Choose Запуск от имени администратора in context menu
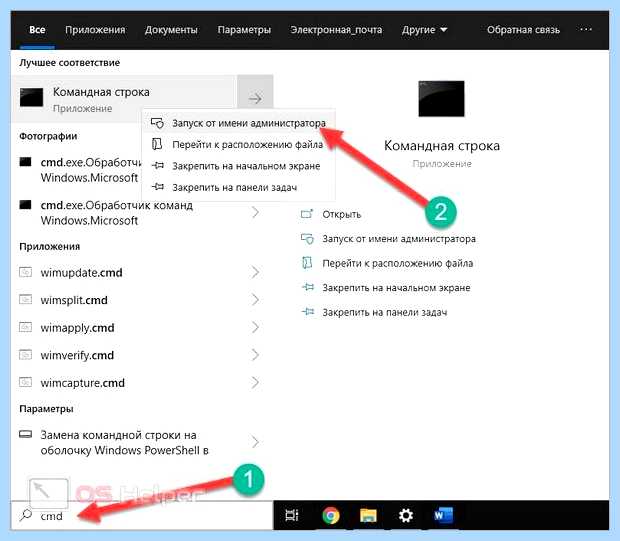This screenshot has width=620, height=541. (x=238, y=123)
